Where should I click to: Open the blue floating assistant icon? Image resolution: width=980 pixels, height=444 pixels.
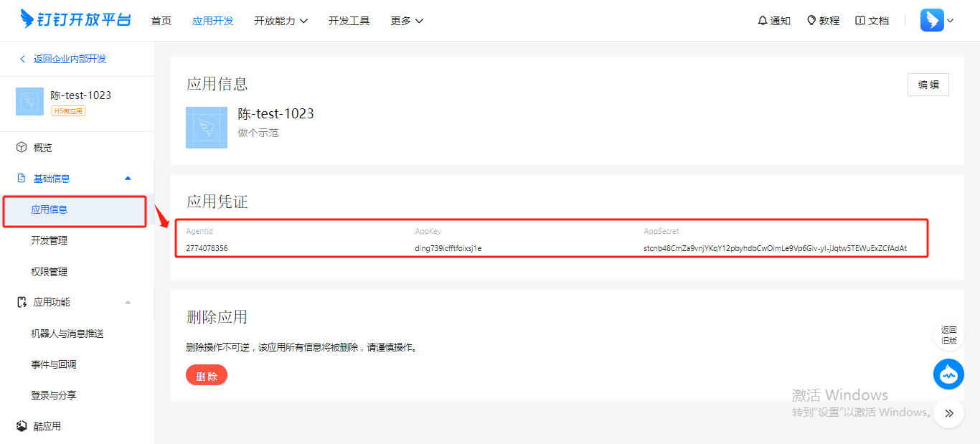click(948, 374)
